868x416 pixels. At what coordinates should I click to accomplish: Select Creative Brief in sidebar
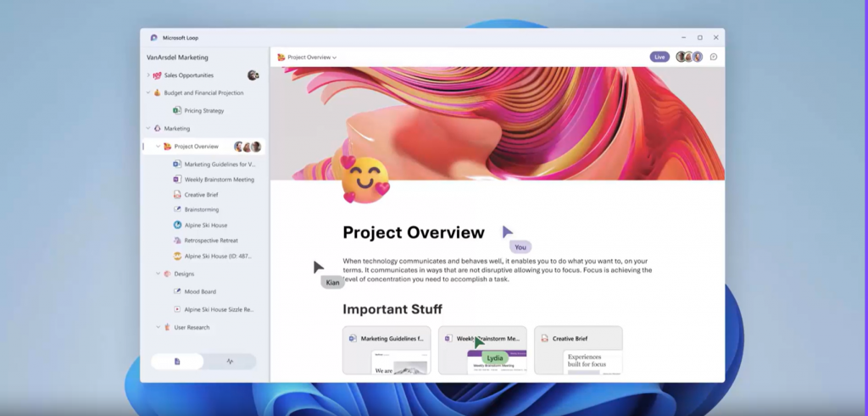201,195
